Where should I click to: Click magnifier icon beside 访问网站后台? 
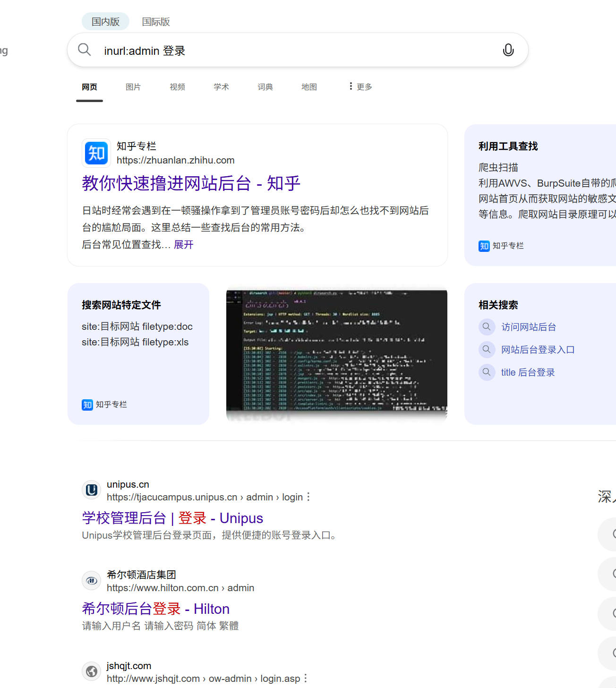point(487,327)
